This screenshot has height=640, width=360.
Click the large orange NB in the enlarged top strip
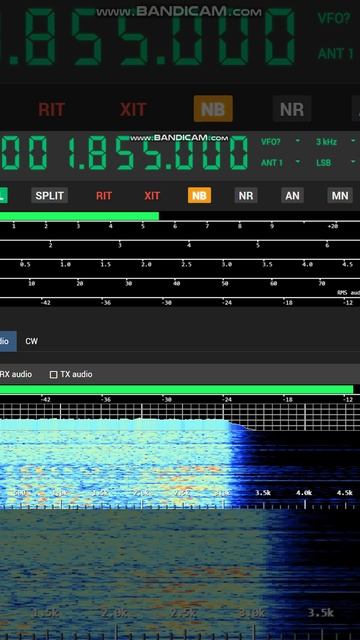click(213, 109)
